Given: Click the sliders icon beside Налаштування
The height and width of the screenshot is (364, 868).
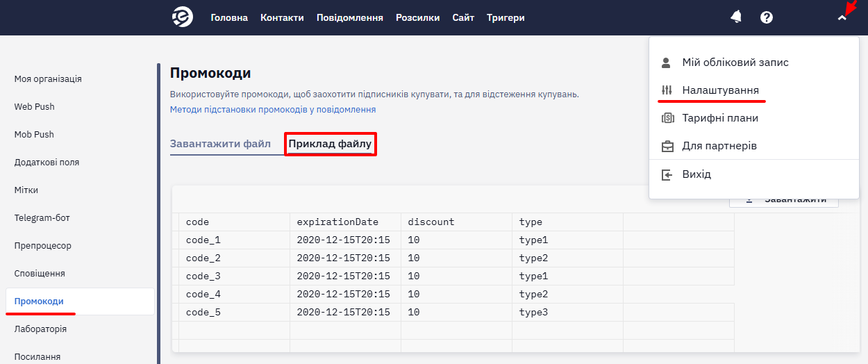Looking at the screenshot, I should tap(667, 90).
